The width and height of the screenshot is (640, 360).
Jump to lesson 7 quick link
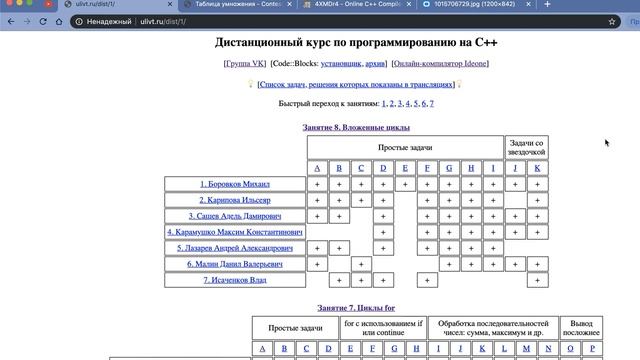click(x=431, y=104)
